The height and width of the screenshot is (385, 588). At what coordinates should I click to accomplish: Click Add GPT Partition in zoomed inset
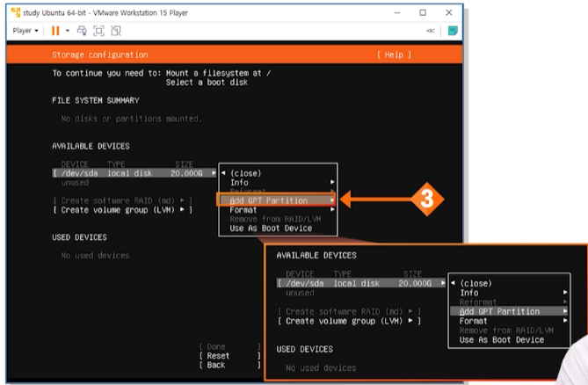(509, 311)
